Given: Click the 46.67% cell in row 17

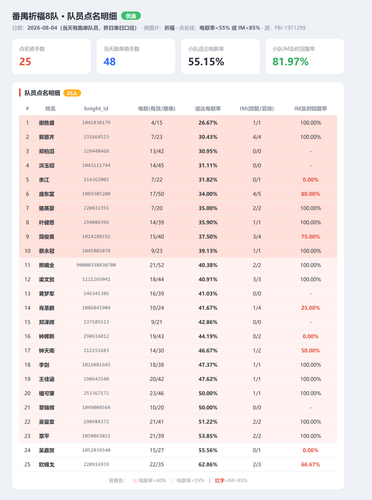Looking at the screenshot, I should (208, 351).
